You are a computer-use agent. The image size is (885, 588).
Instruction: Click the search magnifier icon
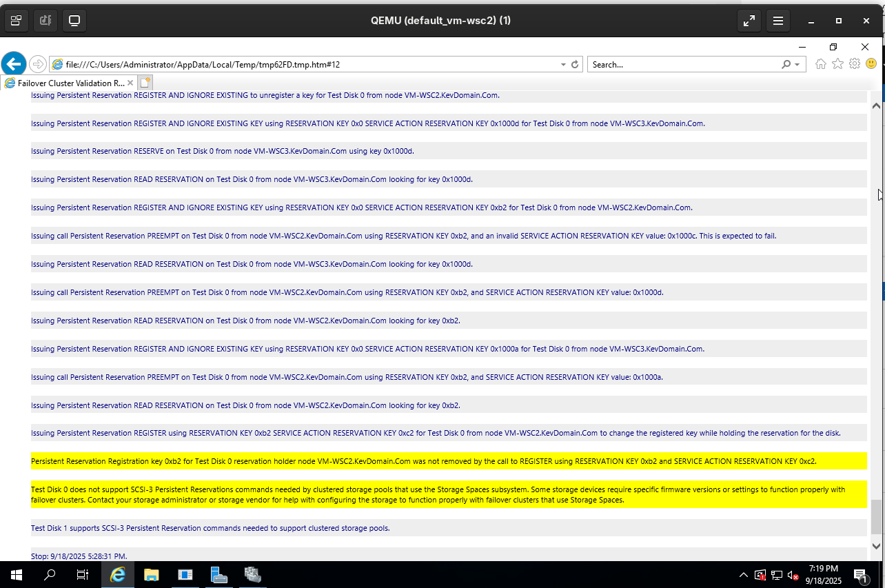click(786, 64)
